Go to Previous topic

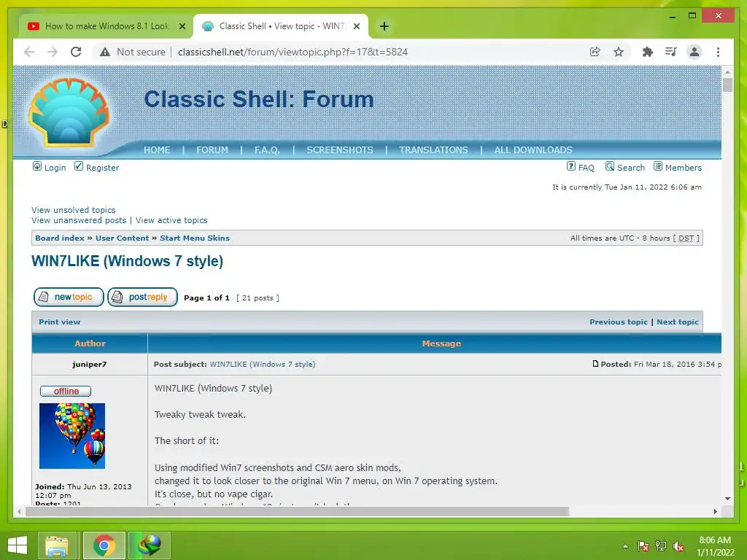coord(619,322)
